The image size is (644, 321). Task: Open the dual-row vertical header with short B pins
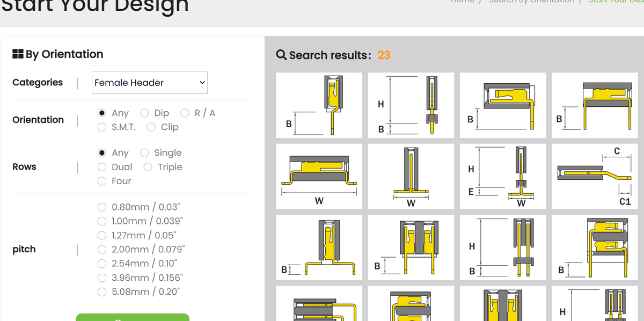[411, 247]
